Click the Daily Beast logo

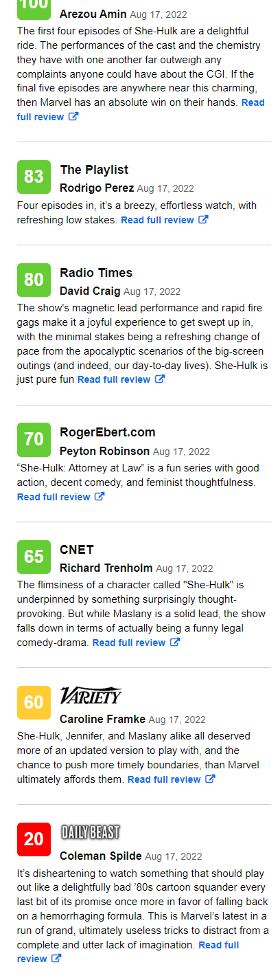tap(91, 833)
